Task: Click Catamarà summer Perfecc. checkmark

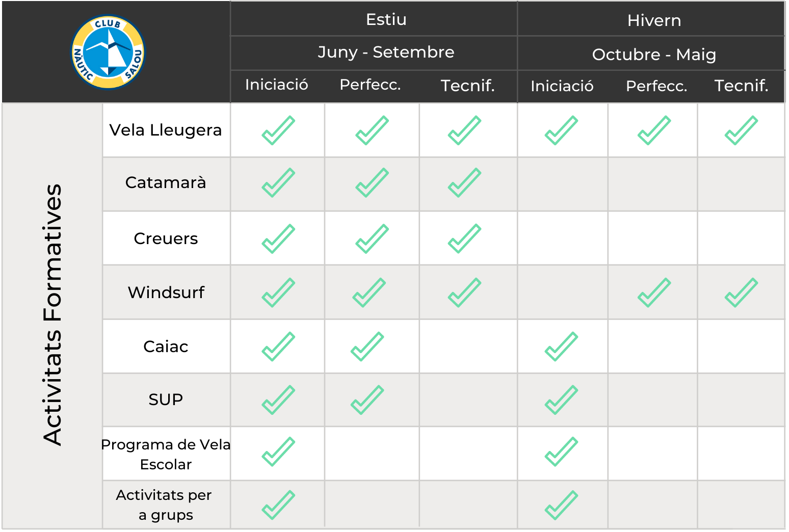Action: pyautogui.click(x=372, y=182)
